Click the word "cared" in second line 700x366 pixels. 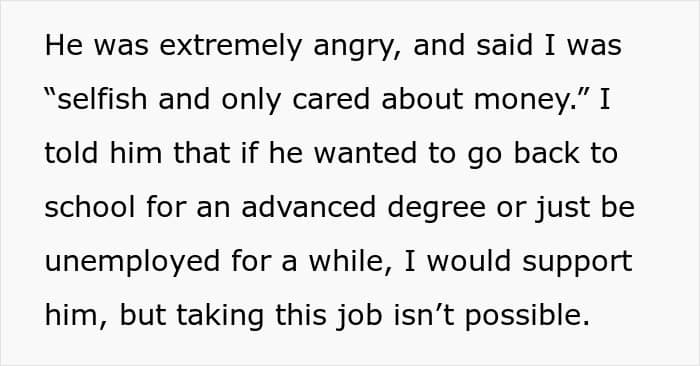[x=331, y=99]
